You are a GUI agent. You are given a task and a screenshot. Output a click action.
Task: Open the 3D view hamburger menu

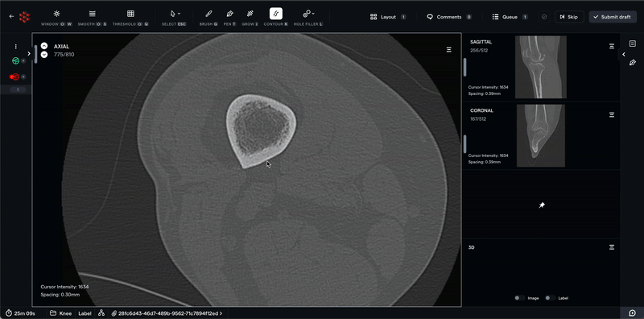[612, 247]
